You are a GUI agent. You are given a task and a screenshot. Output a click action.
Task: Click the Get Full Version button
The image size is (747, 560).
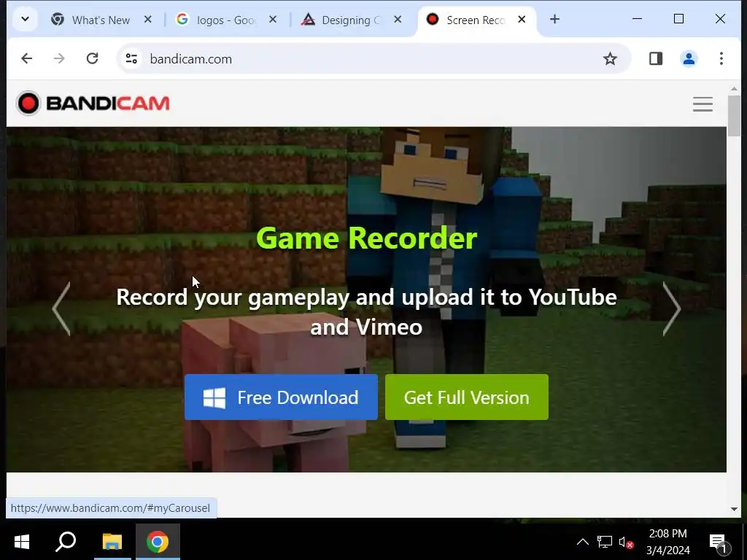pyautogui.click(x=467, y=397)
